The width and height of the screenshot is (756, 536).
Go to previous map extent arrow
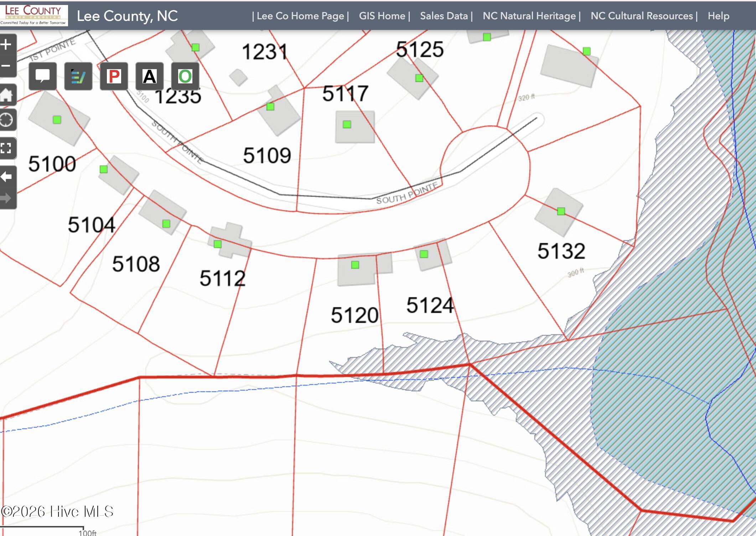pyautogui.click(x=6, y=176)
